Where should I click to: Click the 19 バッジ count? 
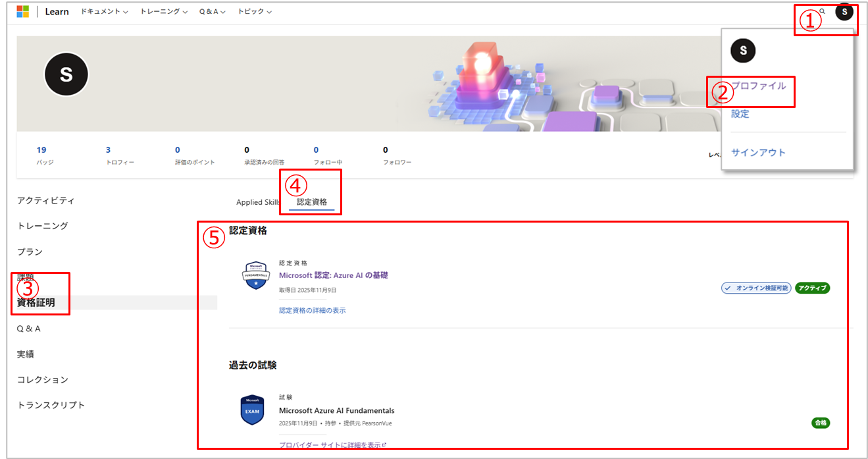[x=45, y=155]
